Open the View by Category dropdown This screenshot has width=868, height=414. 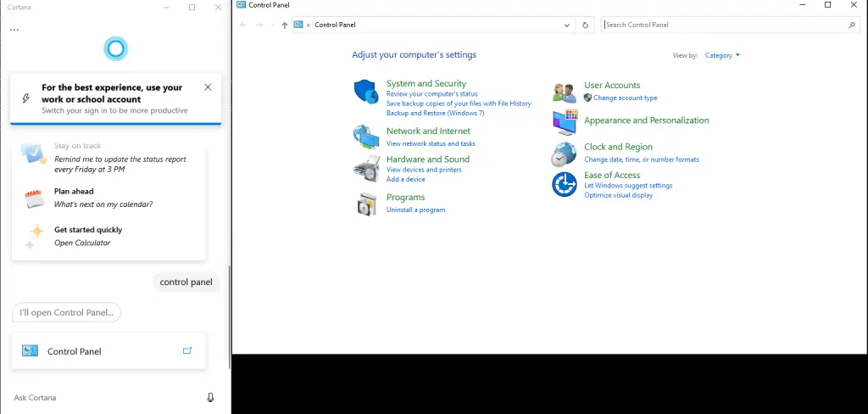(722, 55)
